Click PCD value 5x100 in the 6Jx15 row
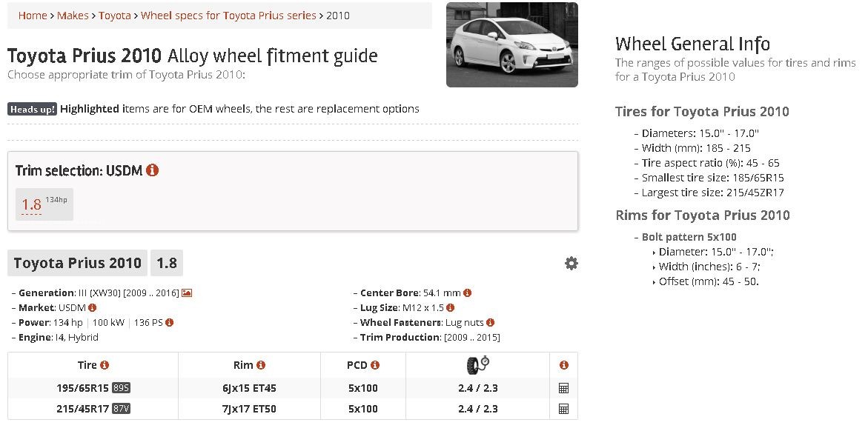 363,388
